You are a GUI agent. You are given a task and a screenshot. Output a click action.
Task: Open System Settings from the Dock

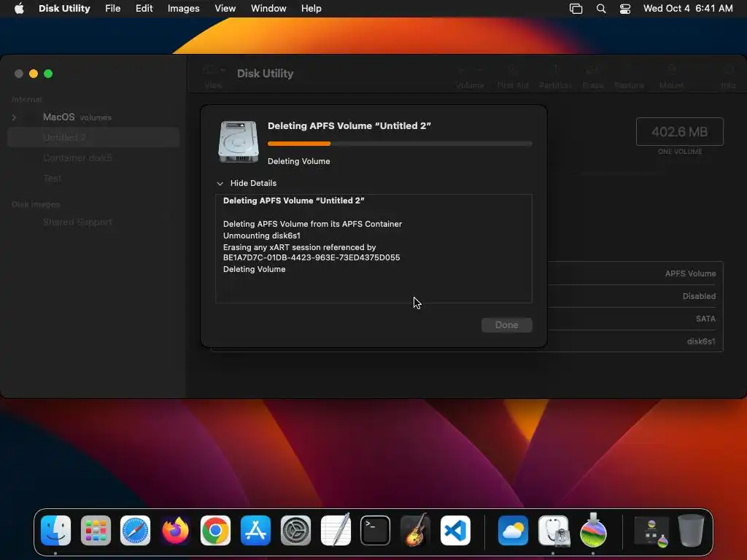pyautogui.click(x=295, y=530)
